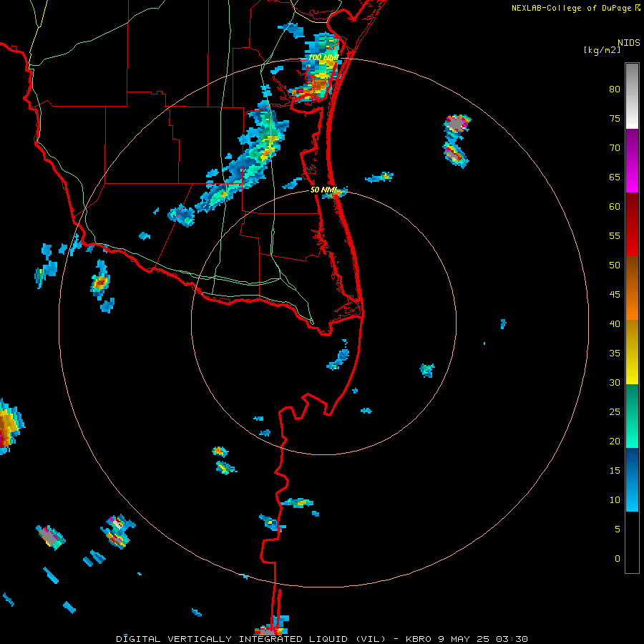Click the 75 value on the VIL scale
644x644 pixels.
tap(615, 119)
